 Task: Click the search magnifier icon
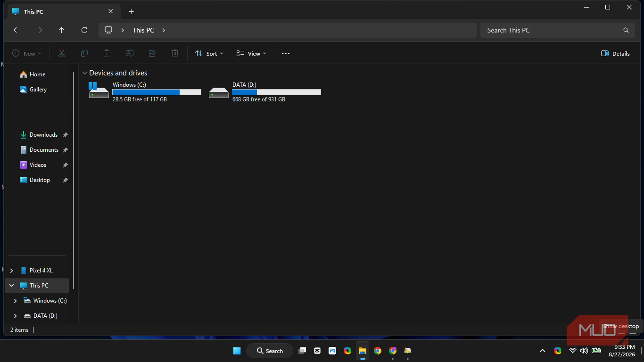[x=626, y=30]
